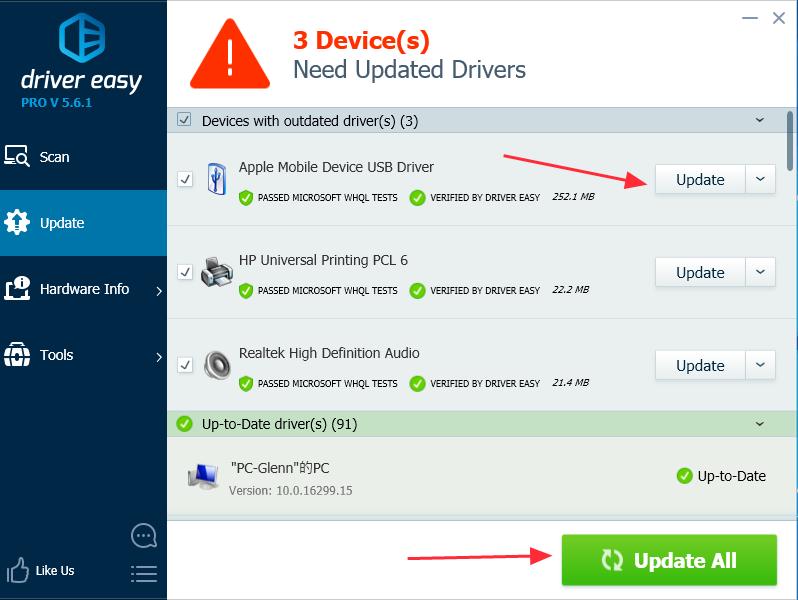Click the Driver Easy logo icon
This screenshot has width=798, height=600.
point(82,38)
